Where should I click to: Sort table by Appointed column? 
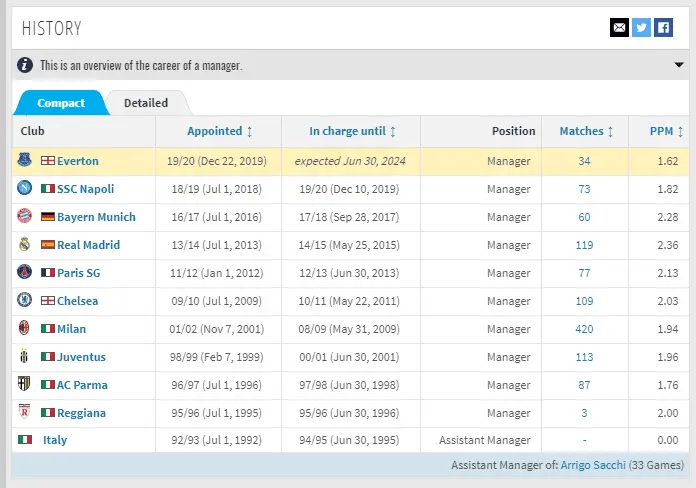click(219, 131)
